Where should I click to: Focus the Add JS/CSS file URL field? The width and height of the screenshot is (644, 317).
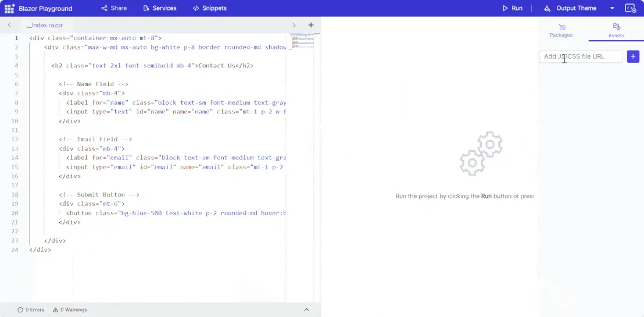click(x=581, y=56)
